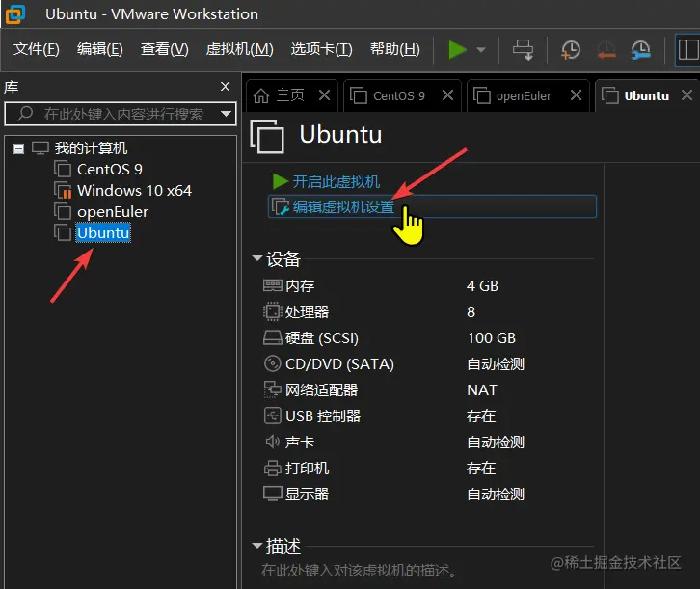Open the snapshot manager wrench icon
Image resolution: width=700 pixels, height=589 pixels.
click(640, 49)
